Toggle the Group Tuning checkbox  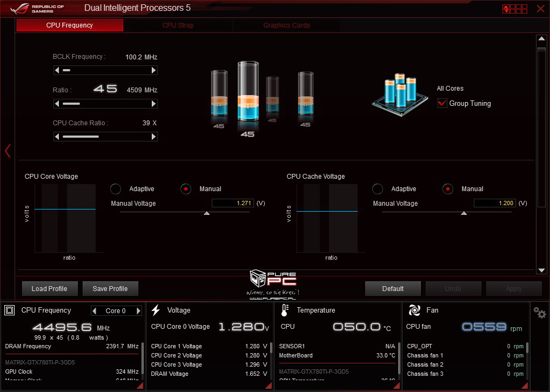pyautogui.click(x=442, y=103)
